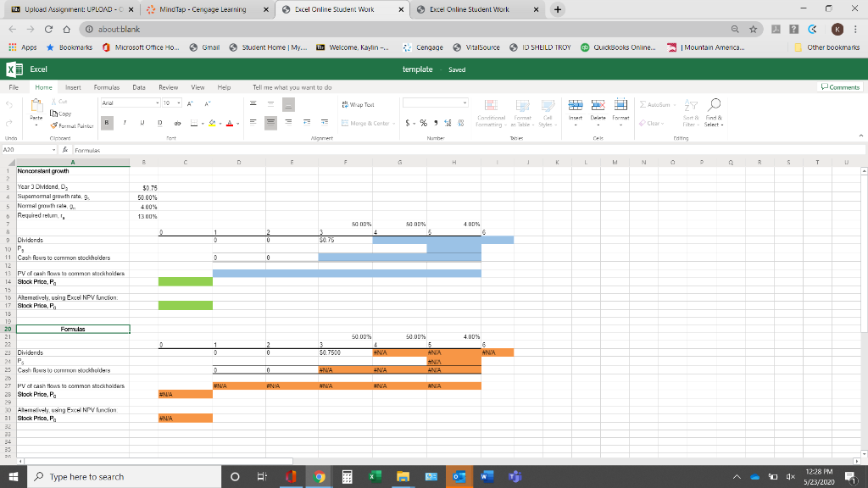Image resolution: width=868 pixels, height=488 pixels.
Task: Align text right in the cell
Action: tap(288, 122)
